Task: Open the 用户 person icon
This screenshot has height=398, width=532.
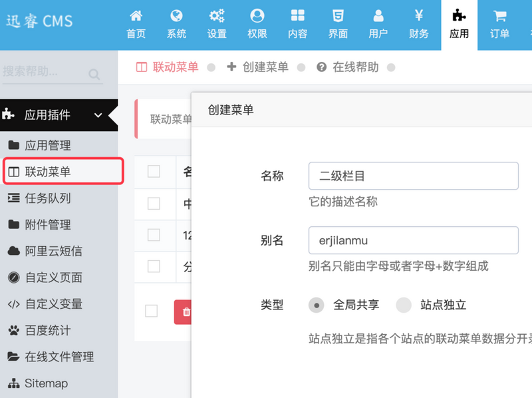Action: 378,15
